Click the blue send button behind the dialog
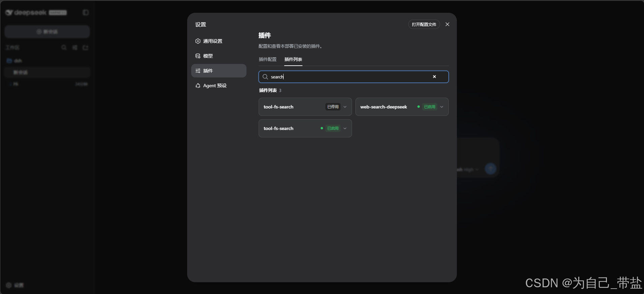Screen dimensions: 644x294 (x=491, y=169)
